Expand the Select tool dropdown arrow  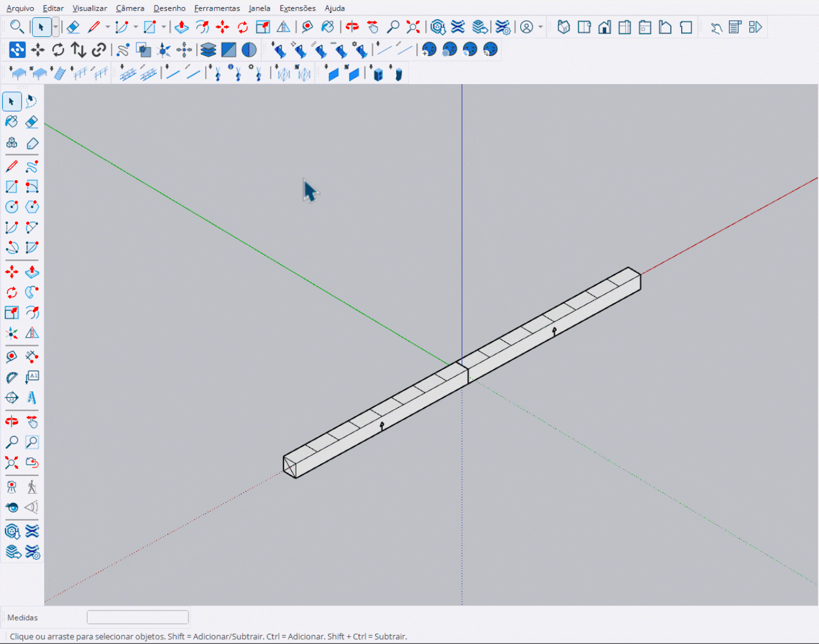click(x=55, y=27)
